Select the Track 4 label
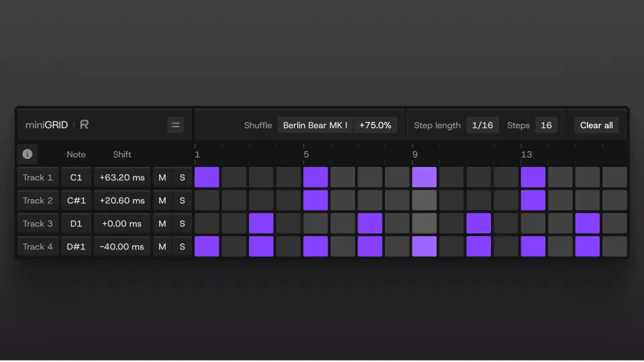The width and height of the screenshot is (644, 362). pyautogui.click(x=38, y=246)
